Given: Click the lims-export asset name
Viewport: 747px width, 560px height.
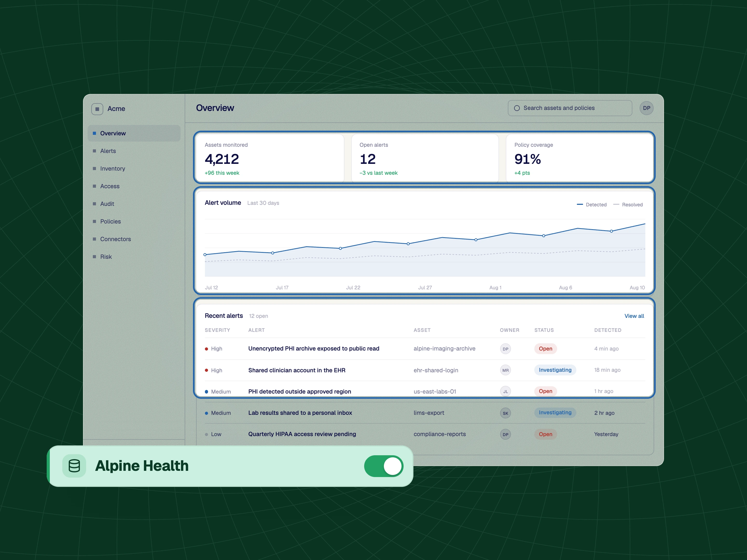Looking at the screenshot, I should [x=429, y=413].
